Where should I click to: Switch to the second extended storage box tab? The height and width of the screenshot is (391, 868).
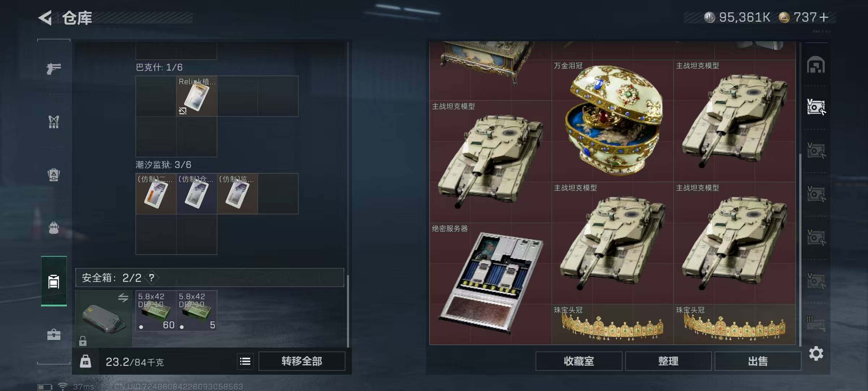tap(816, 151)
